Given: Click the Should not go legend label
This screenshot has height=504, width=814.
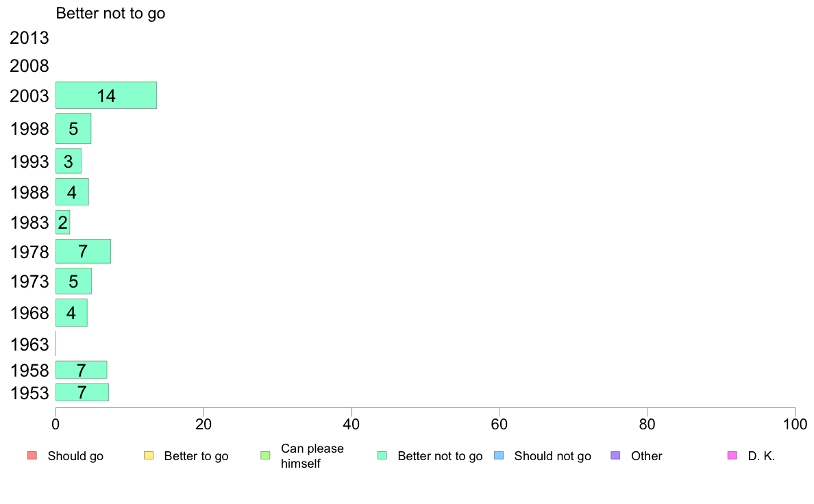Looking at the screenshot, I should coord(552,456).
